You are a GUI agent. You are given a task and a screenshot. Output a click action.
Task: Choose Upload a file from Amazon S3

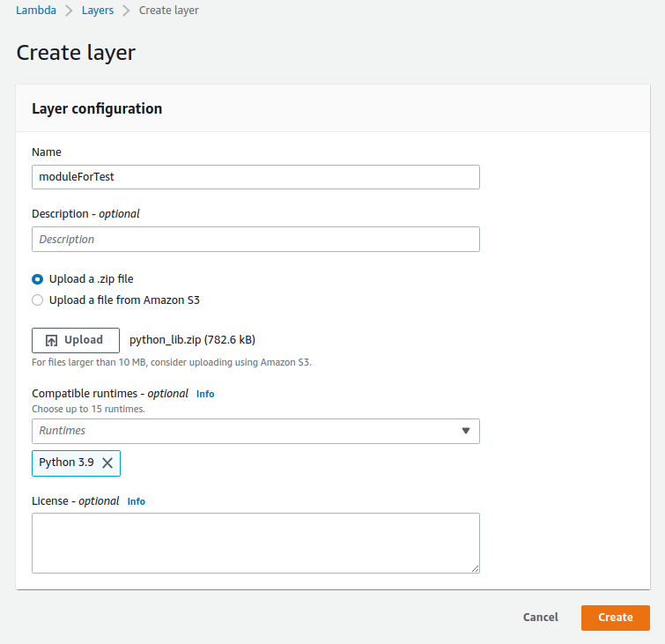(x=37, y=300)
